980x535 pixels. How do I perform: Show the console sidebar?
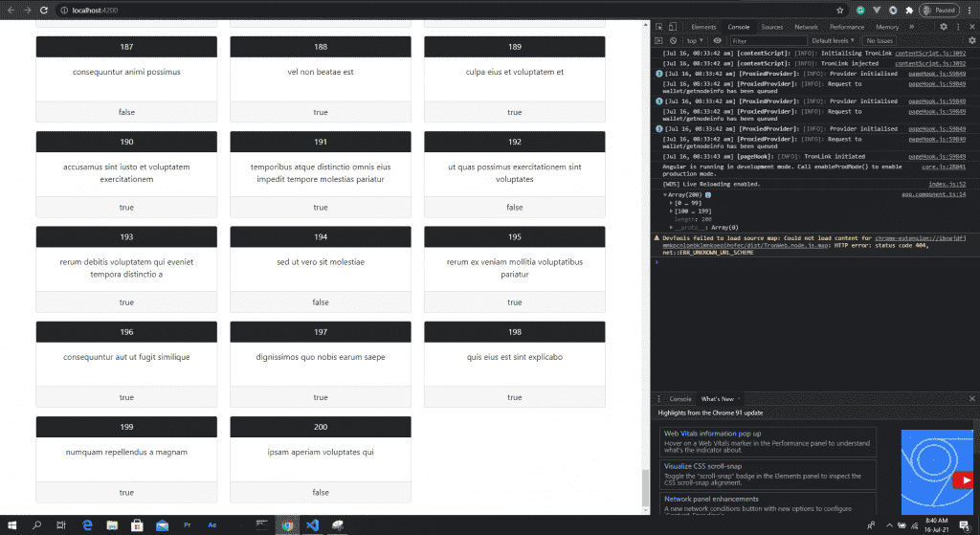(660, 41)
